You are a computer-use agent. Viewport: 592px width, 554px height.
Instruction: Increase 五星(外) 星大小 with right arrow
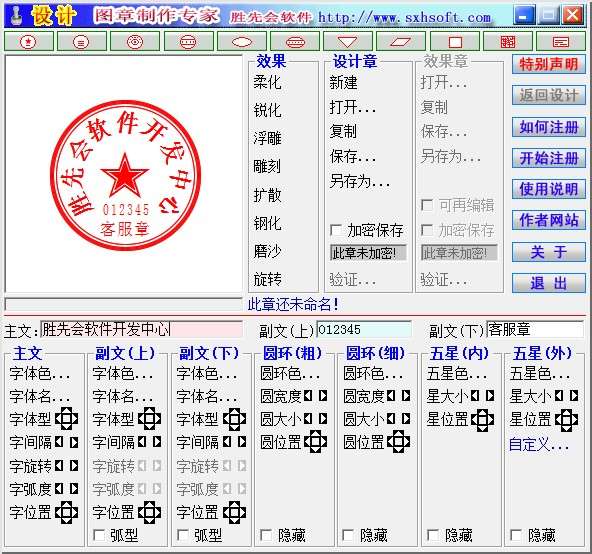[574, 396]
